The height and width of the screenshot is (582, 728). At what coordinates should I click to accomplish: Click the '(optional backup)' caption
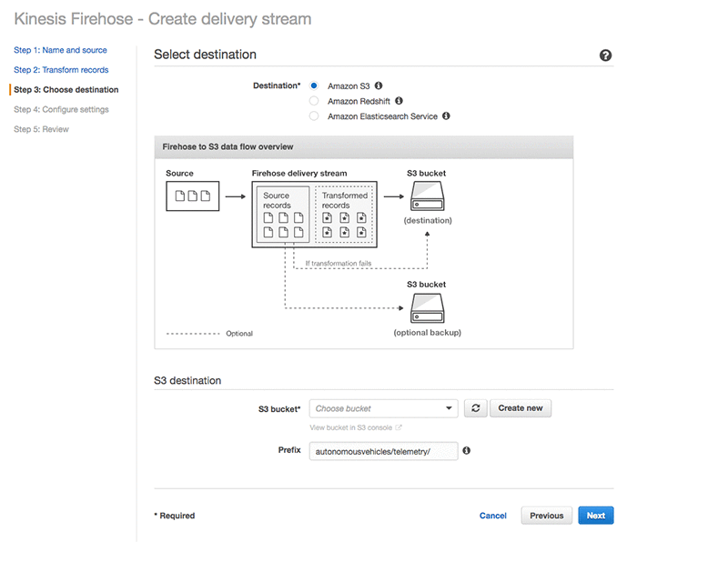(x=428, y=333)
